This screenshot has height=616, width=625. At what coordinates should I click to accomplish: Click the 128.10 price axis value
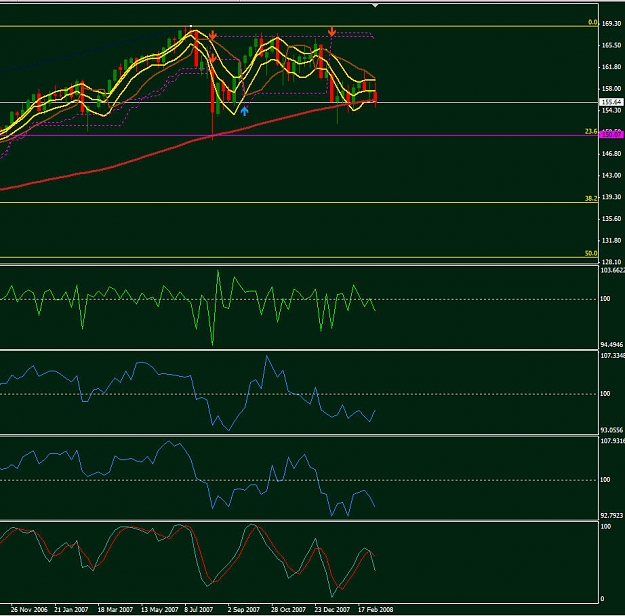(x=611, y=262)
